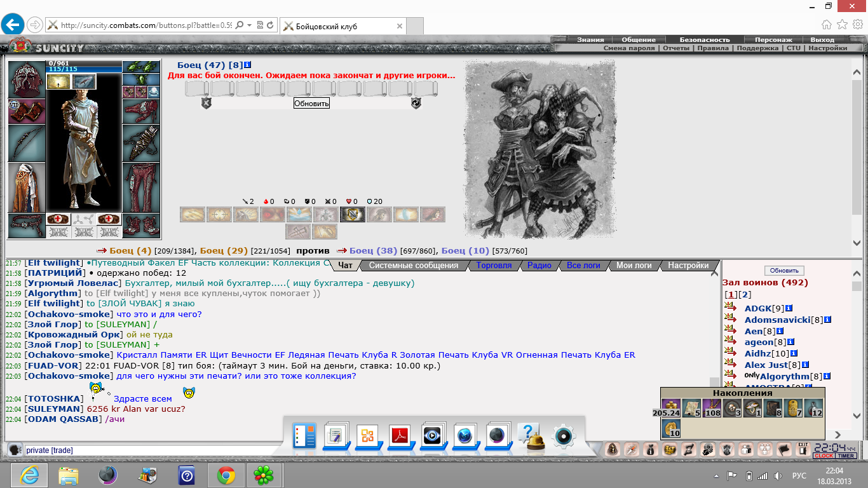The height and width of the screenshot is (488, 868).
Task: Open the Знания menu
Action: pos(590,39)
